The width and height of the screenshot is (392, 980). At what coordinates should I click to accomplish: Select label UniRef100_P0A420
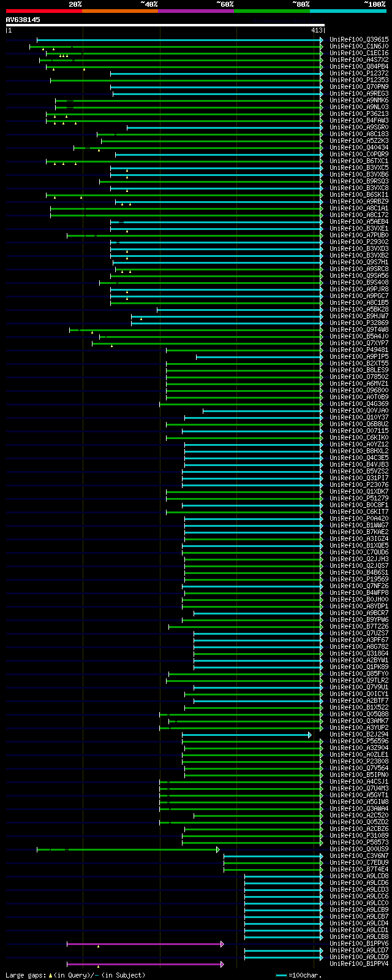tap(359, 518)
